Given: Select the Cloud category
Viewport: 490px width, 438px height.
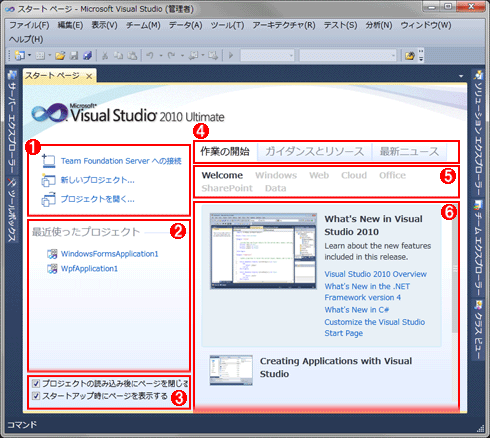Looking at the screenshot, I should 354,175.
